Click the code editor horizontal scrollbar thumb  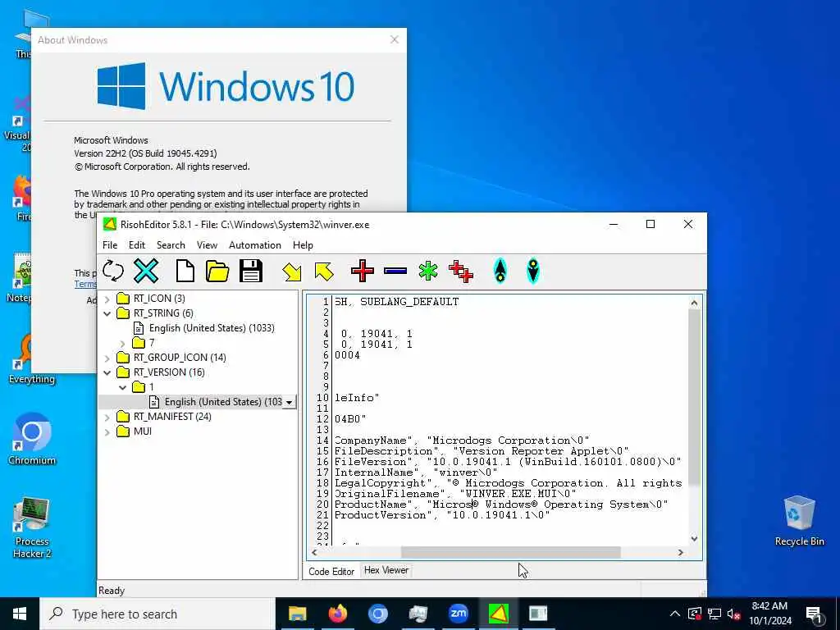point(510,552)
